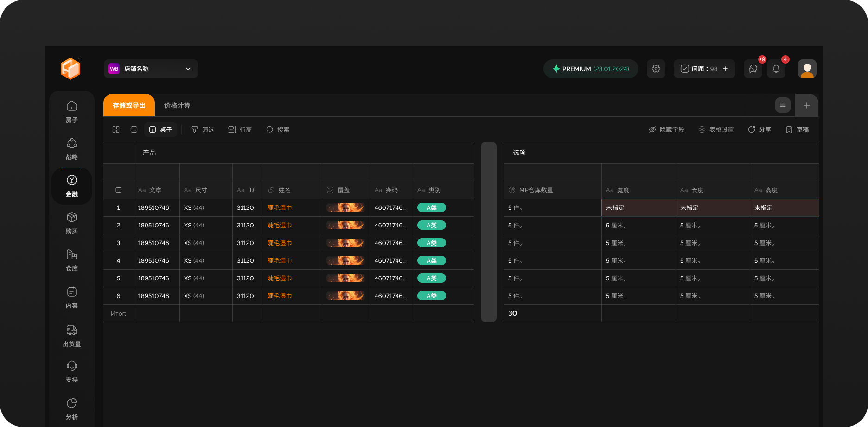
Task: Open the 筛选 filter options
Action: click(x=203, y=129)
